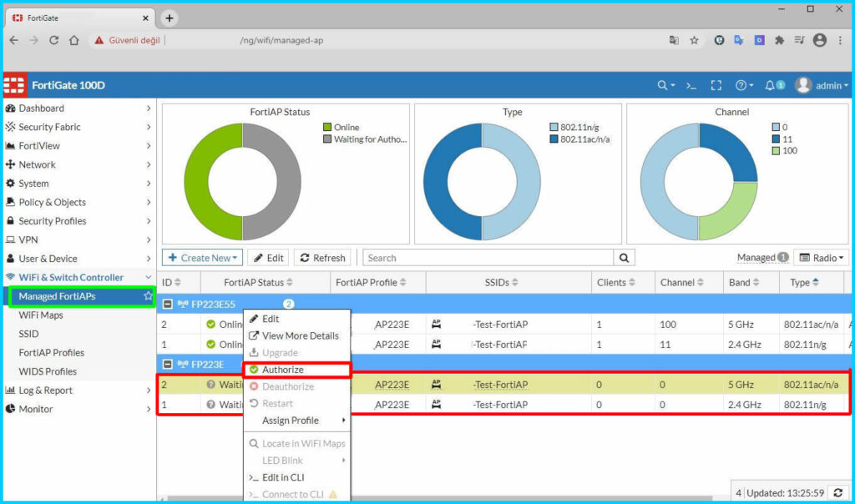Click the Deauthorize menu entry
855x504 pixels.
(296, 387)
